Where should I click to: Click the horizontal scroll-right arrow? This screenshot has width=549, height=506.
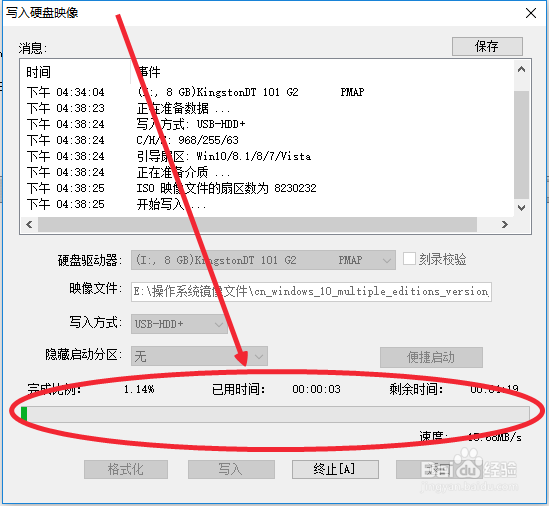point(505,224)
